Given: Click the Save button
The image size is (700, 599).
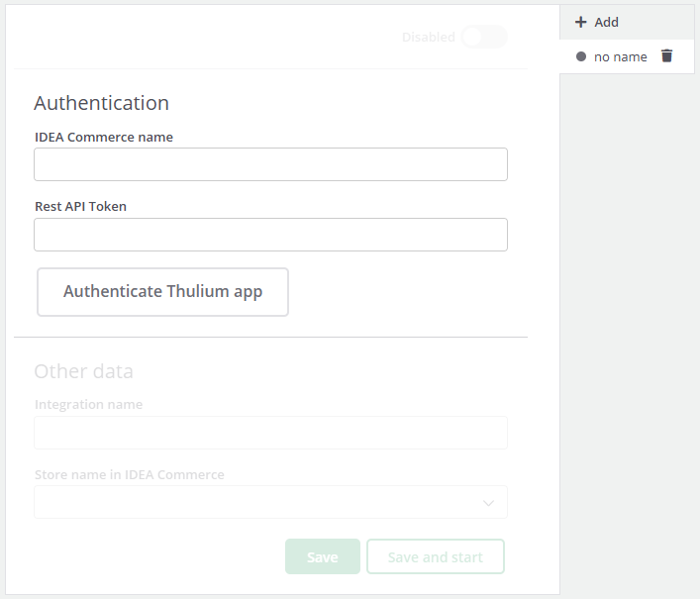Looking at the screenshot, I should pyautogui.click(x=323, y=556).
